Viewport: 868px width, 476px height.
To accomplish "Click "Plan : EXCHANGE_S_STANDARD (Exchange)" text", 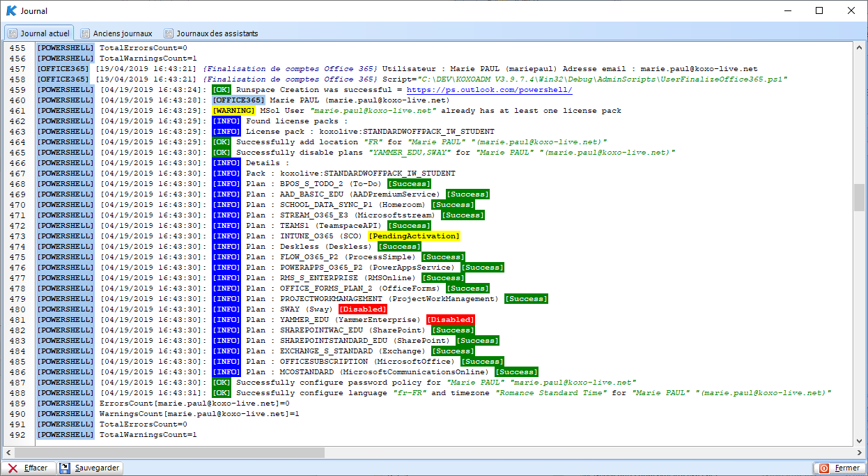I will 336,351.
